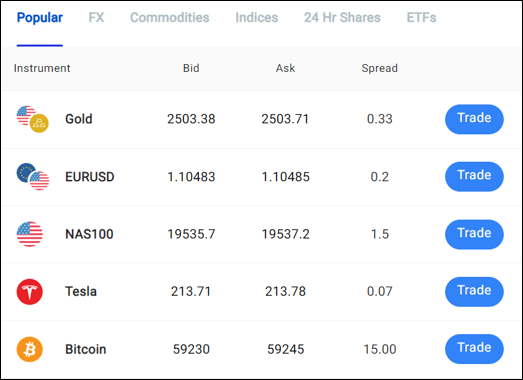Click Trade button for NAS100
This screenshot has height=380, width=523.
(474, 234)
